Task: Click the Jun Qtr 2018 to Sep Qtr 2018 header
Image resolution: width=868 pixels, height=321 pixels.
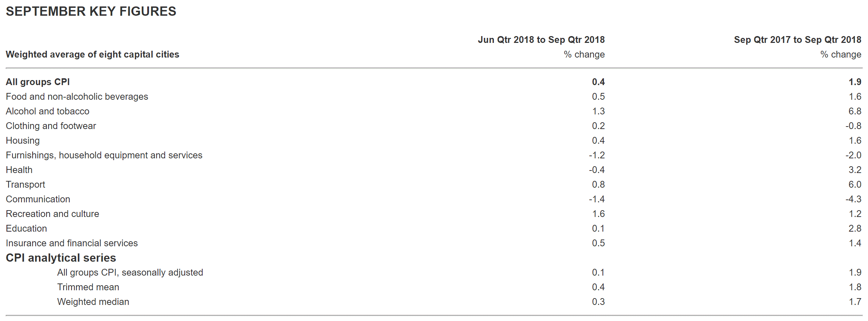Action: pos(541,40)
